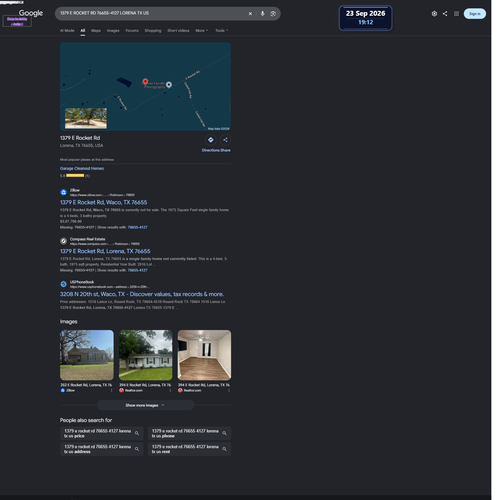Open more options for the Zillow image
This screenshot has height=500, width=497.
[111, 390]
